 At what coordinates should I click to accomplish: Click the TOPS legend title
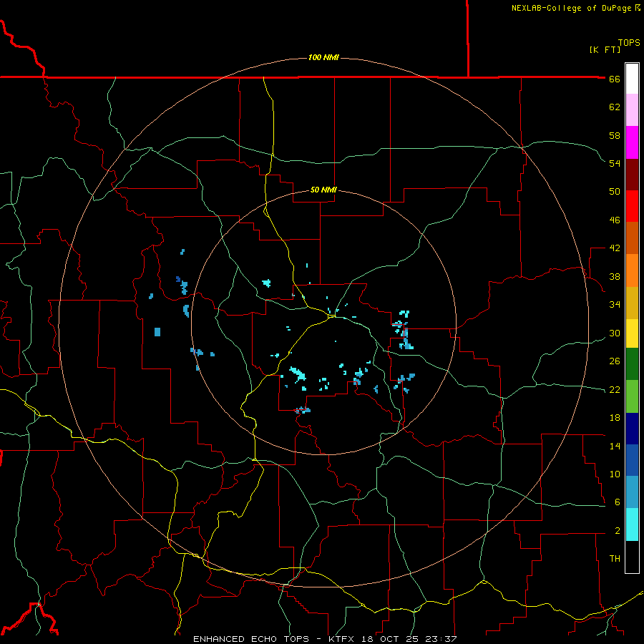pos(629,43)
